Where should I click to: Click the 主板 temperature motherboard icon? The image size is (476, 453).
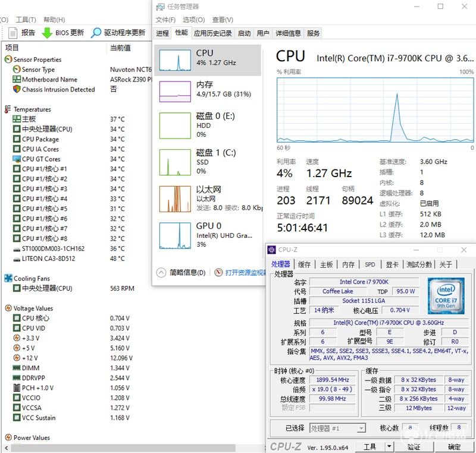point(17,119)
